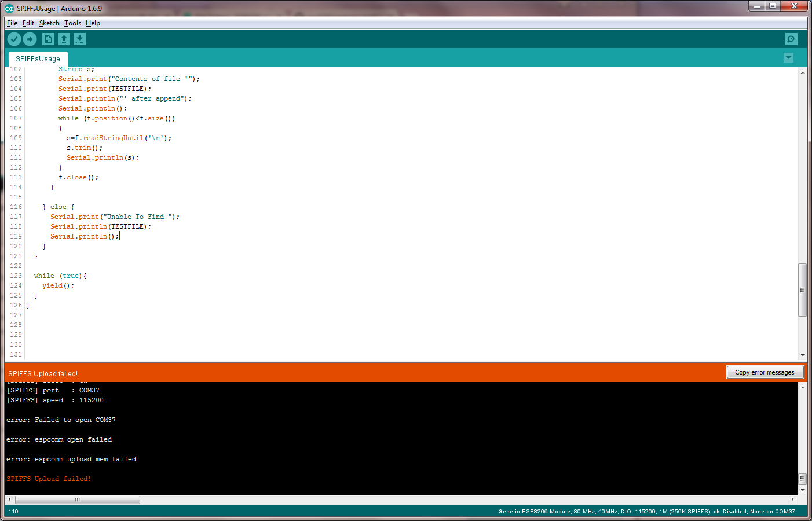Click the 'SPIFFS Upload failed!' orange status message
This screenshot has height=521, width=812.
pos(43,373)
